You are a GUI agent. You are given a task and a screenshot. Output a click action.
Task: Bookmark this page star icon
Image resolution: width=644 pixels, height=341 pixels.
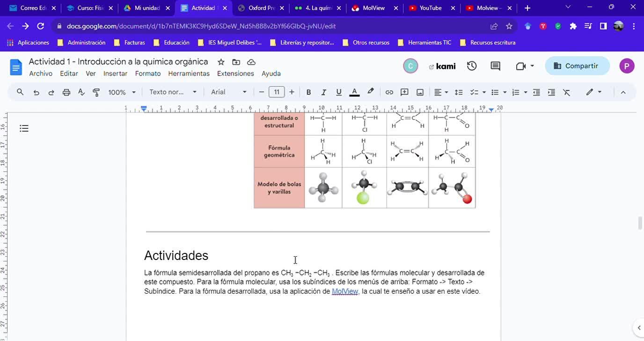pos(509,26)
